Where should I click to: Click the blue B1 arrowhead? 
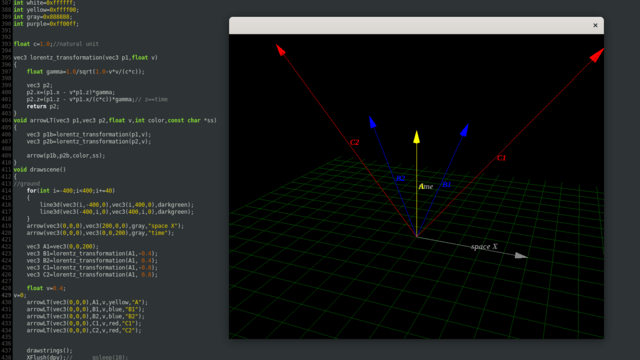(464, 130)
